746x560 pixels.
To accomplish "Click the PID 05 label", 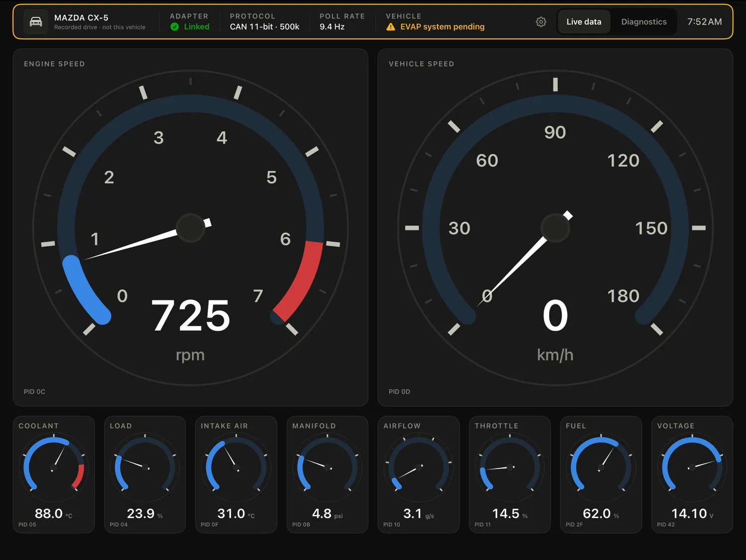I will (x=27, y=525).
